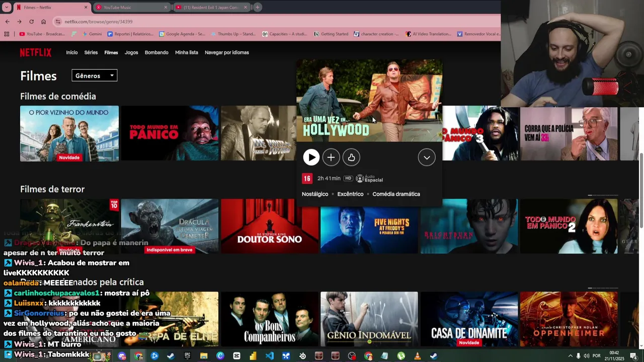
Task: Add Hollywood title to Minha lista
Action: [x=331, y=157]
